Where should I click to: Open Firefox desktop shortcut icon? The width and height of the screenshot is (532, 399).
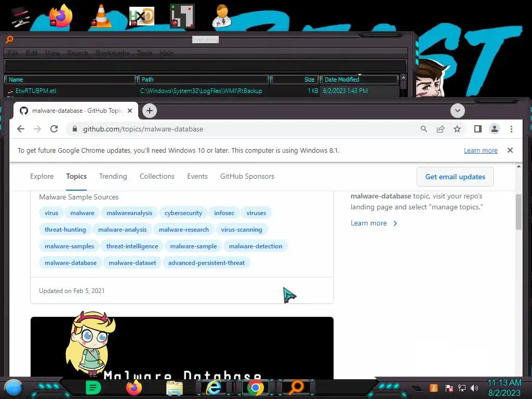pos(61,16)
